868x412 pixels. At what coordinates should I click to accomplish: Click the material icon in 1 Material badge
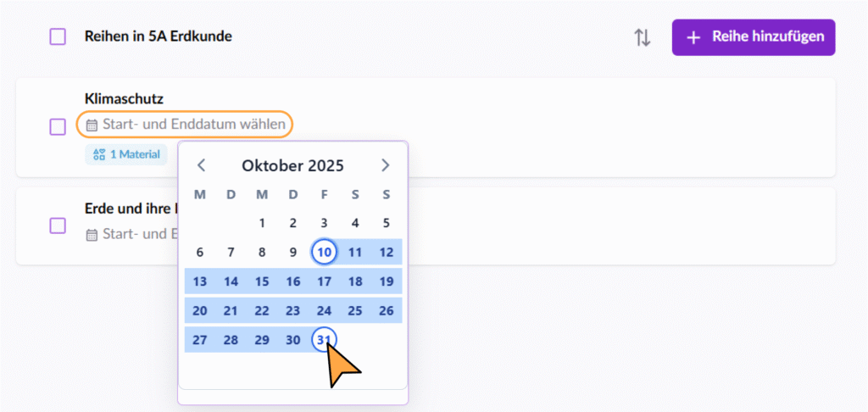[98, 154]
